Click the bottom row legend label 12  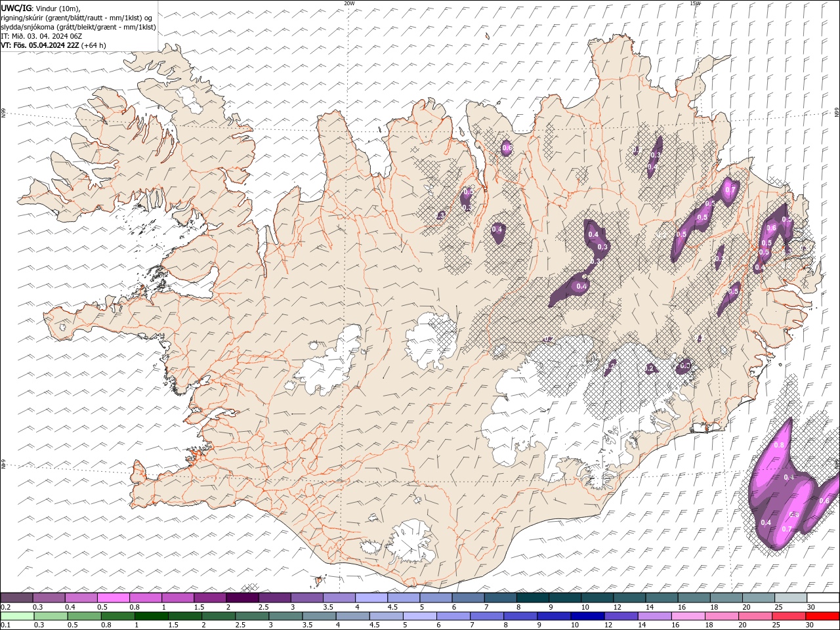coord(608,625)
